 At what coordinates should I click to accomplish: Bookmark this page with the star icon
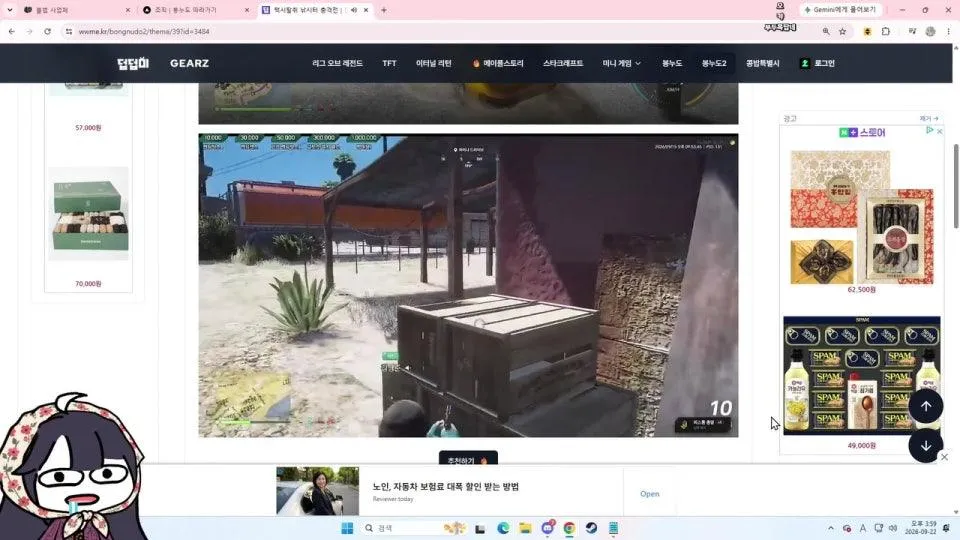pyautogui.click(x=842, y=31)
